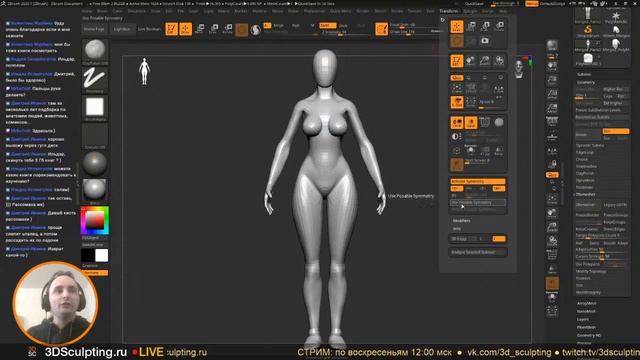The image size is (640, 360).
Task: Click the refresh arrow icon beside the Transform palette
Action: pos(443,20)
